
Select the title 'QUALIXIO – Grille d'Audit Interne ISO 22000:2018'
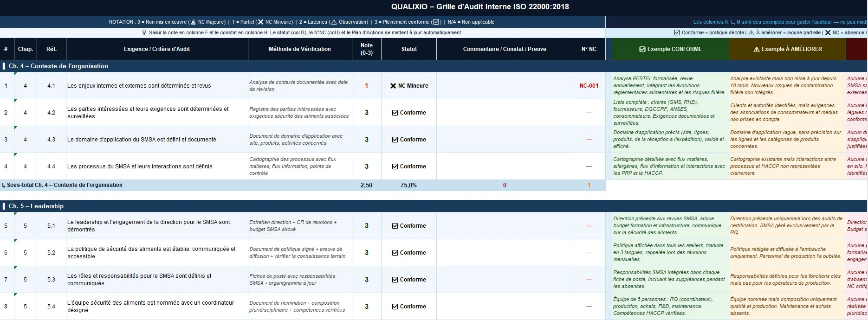[480, 6]
